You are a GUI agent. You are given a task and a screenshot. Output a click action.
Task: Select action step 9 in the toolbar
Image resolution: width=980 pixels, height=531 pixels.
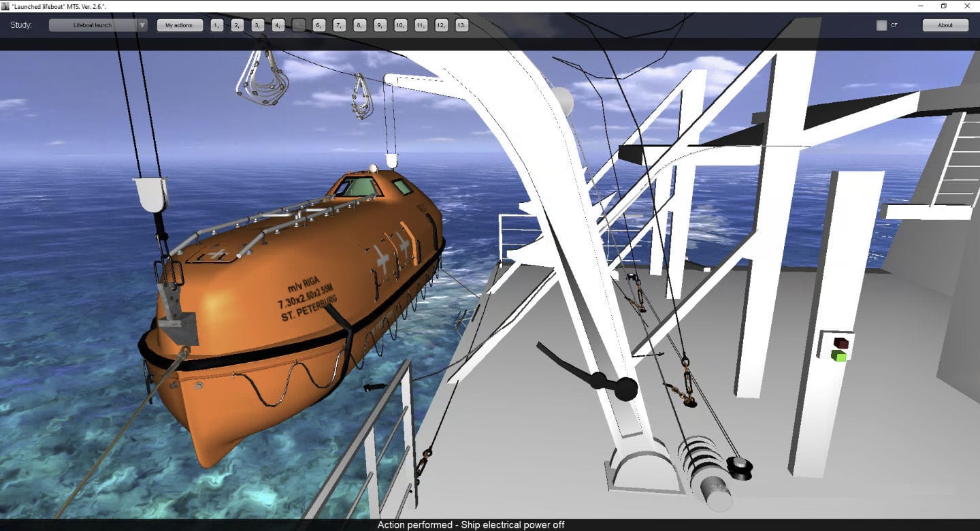[379, 25]
